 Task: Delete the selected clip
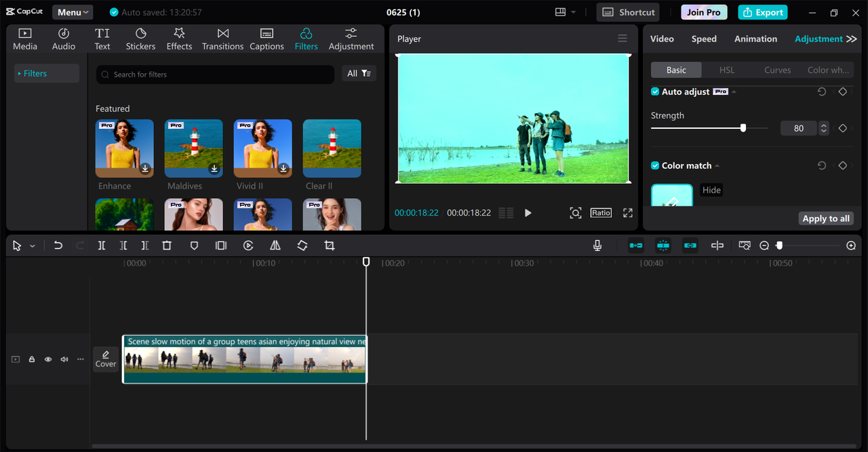(x=167, y=246)
